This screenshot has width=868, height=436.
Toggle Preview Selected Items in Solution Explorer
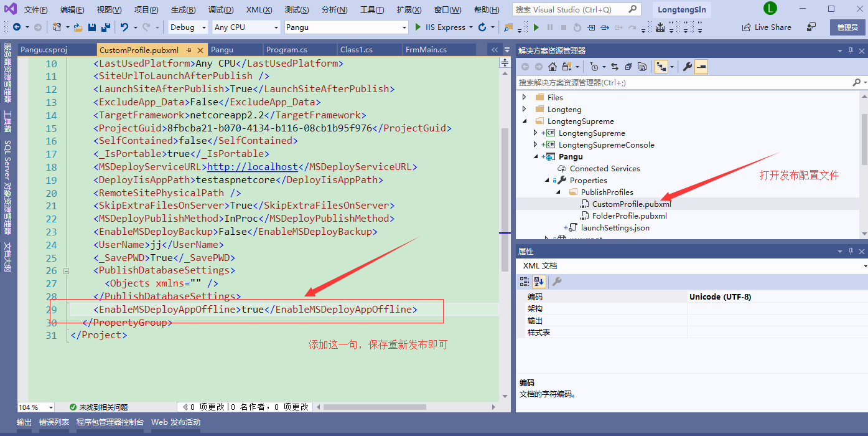click(702, 67)
